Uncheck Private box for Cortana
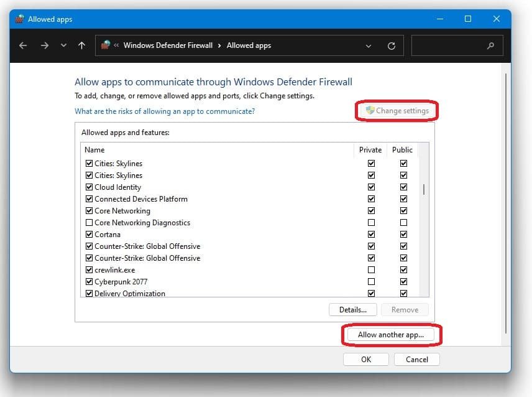The width and height of the screenshot is (532, 397). tap(372, 235)
